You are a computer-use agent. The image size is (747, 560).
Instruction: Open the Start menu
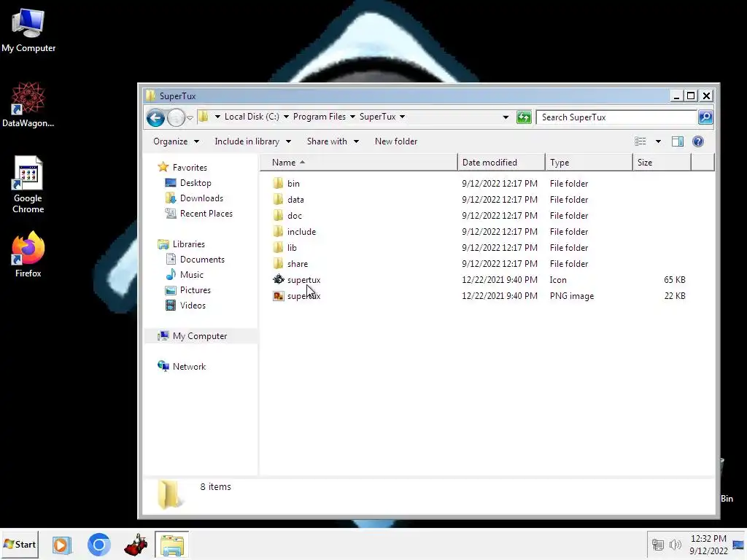pyautogui.click(x=20, y=544)
